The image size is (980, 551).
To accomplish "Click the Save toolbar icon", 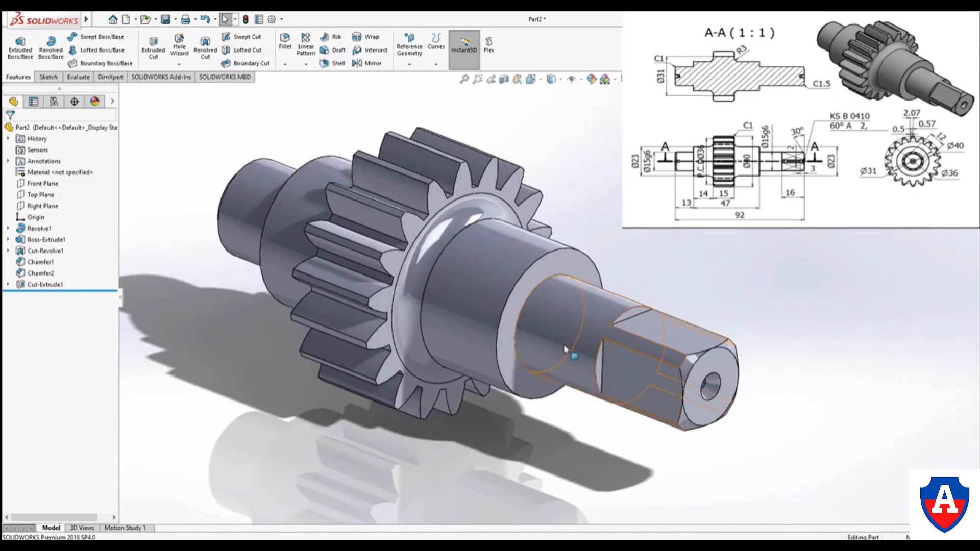I will [x=165, y=19].
